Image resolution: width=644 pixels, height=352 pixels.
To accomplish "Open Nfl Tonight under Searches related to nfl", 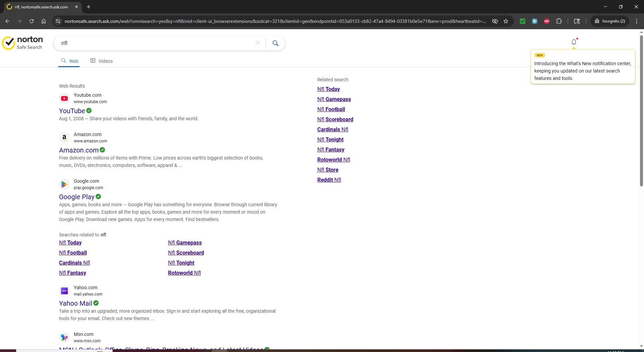I will [x=181, y=263].
